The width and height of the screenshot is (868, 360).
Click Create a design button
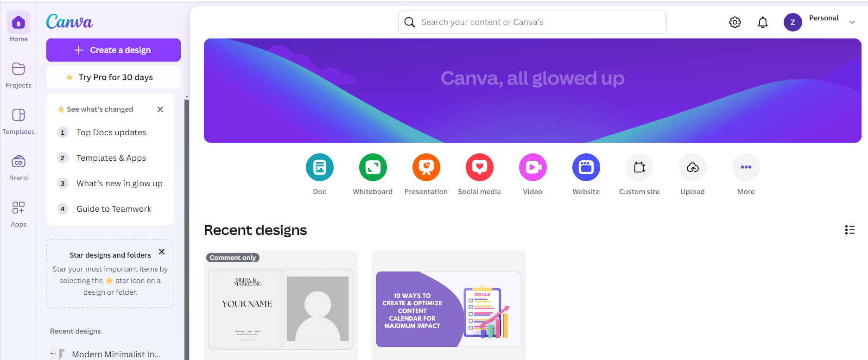coord(114,50)
